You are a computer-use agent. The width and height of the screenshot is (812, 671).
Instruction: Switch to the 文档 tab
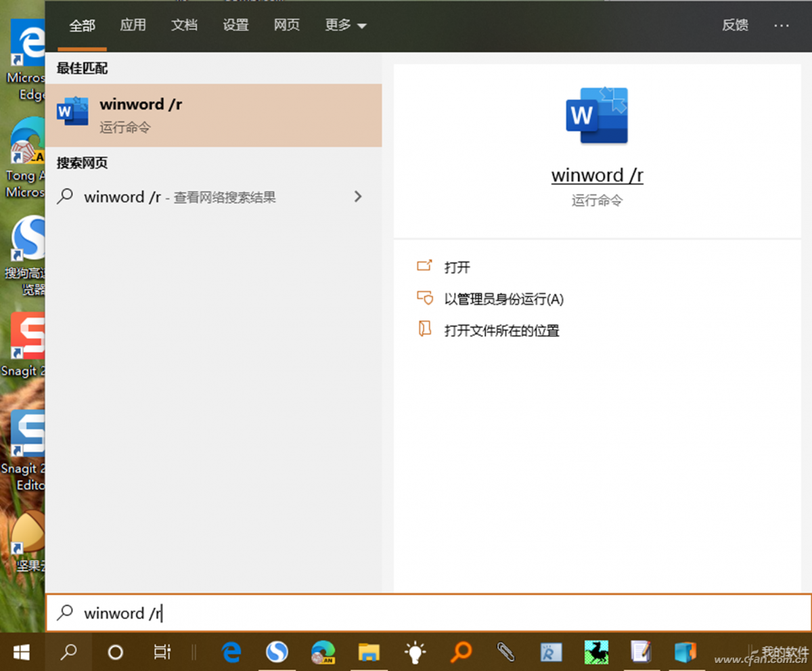click(184, 25)
